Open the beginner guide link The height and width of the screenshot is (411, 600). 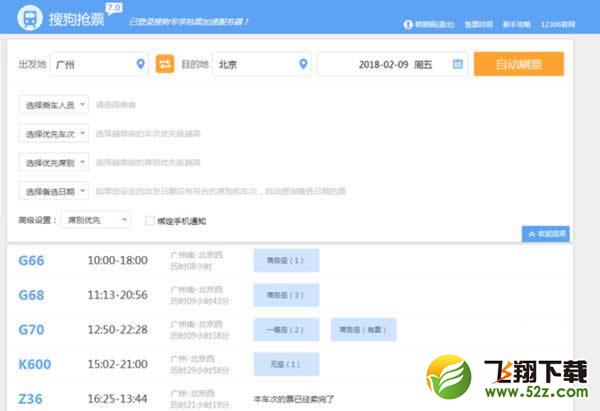[x=517, y=24]
